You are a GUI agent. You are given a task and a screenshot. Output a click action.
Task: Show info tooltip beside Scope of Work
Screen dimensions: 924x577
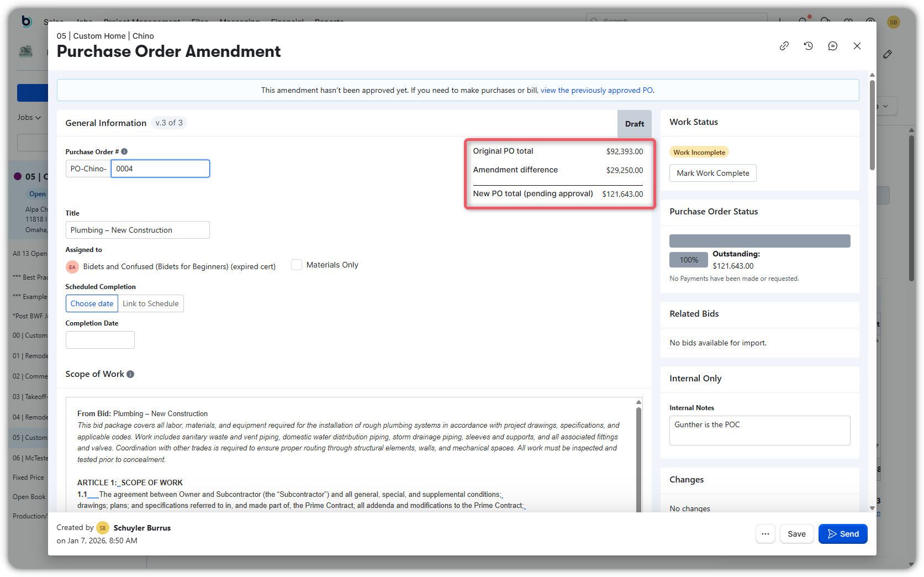[x=130, y=374]
